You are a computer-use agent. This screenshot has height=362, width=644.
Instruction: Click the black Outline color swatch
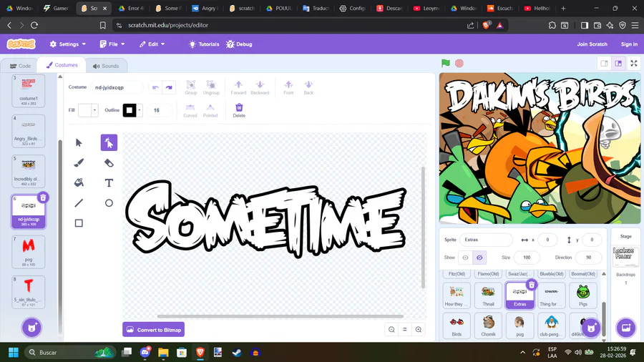click(130, 110)
